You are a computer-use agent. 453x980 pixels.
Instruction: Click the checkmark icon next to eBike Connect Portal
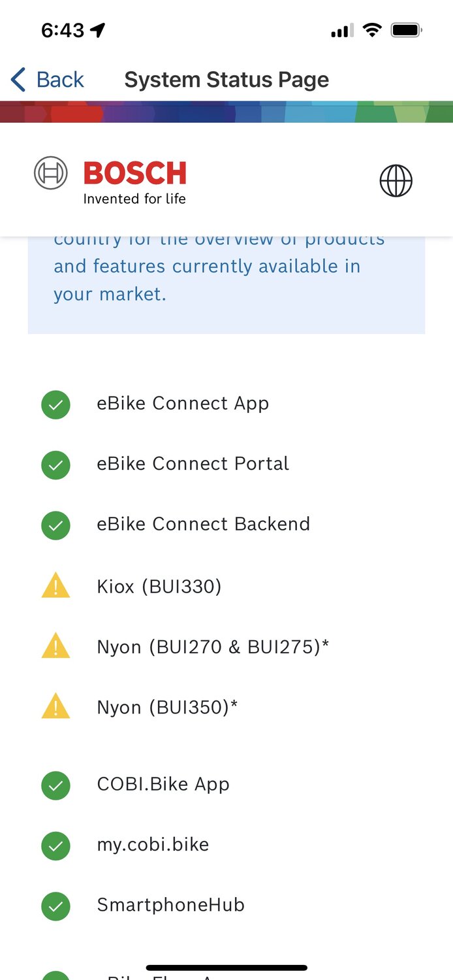[55, 465]
